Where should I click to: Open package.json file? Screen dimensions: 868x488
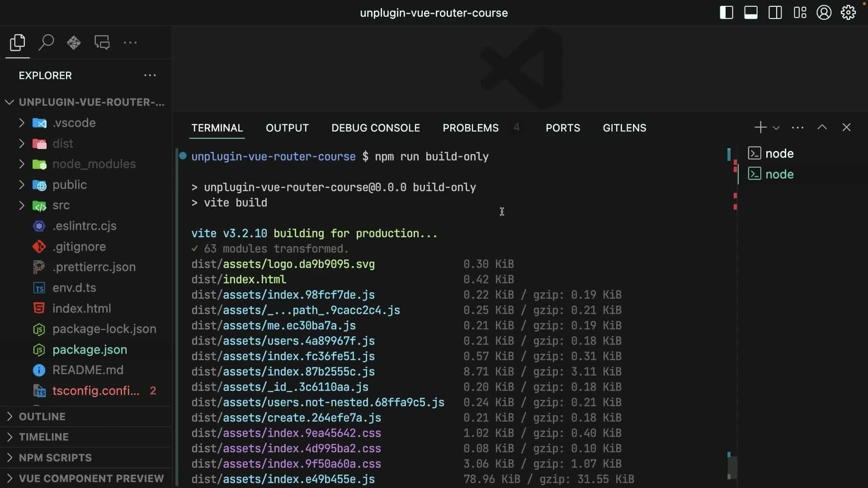tap(90, 349)
